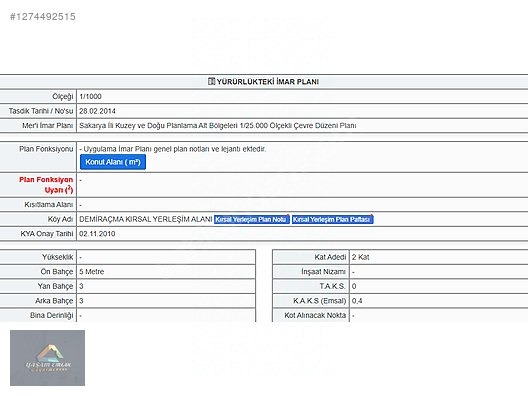Click the Yükseklik label
The image size is (528, 396).
58,257
